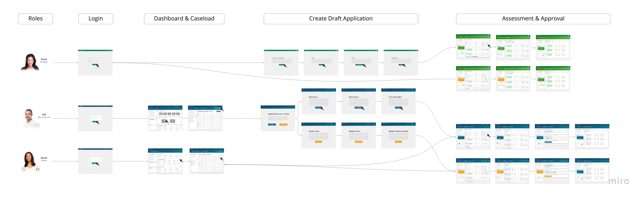
Task: Select the Create Draft Application header
Action: coord(340,19)
